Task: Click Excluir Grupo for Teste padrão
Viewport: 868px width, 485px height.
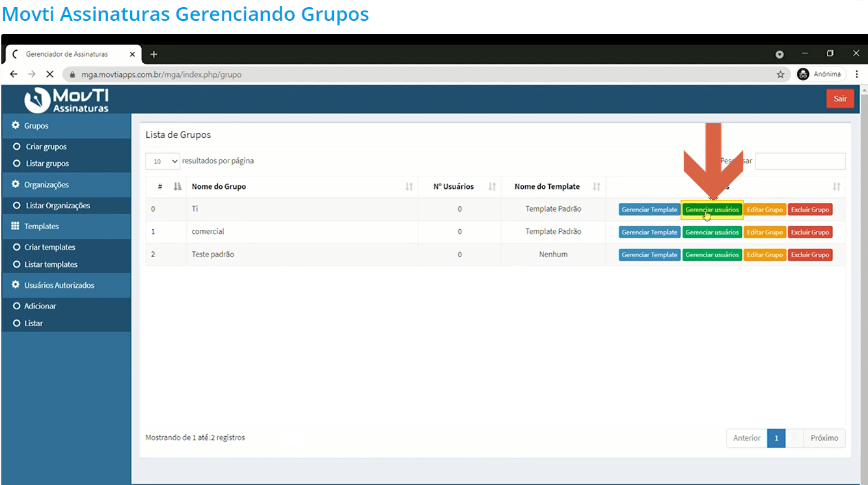Action: [810, 255]
